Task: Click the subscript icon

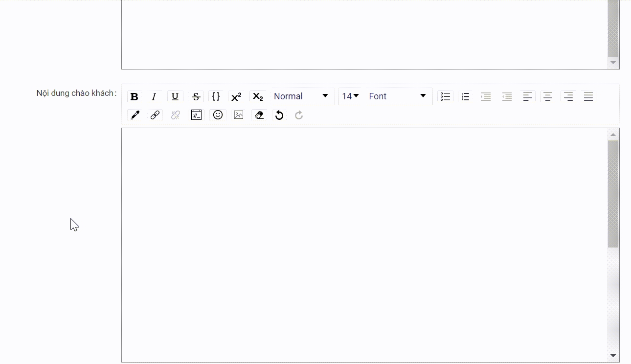Action: point(258,96)
